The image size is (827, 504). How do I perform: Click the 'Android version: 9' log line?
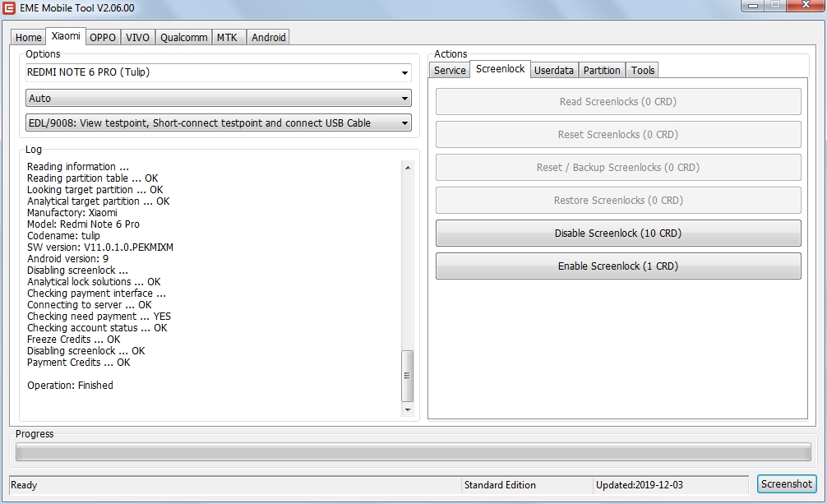pyautogui.click(x=67, y=259)
